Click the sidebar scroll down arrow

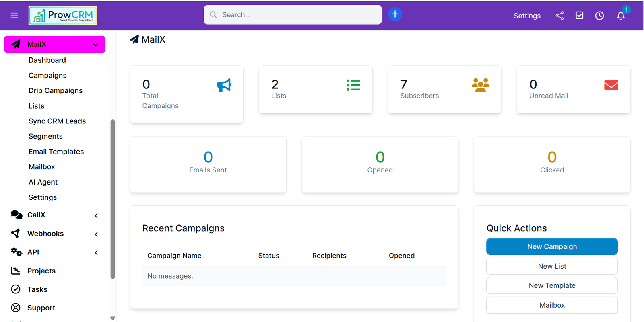pos(113,318)
